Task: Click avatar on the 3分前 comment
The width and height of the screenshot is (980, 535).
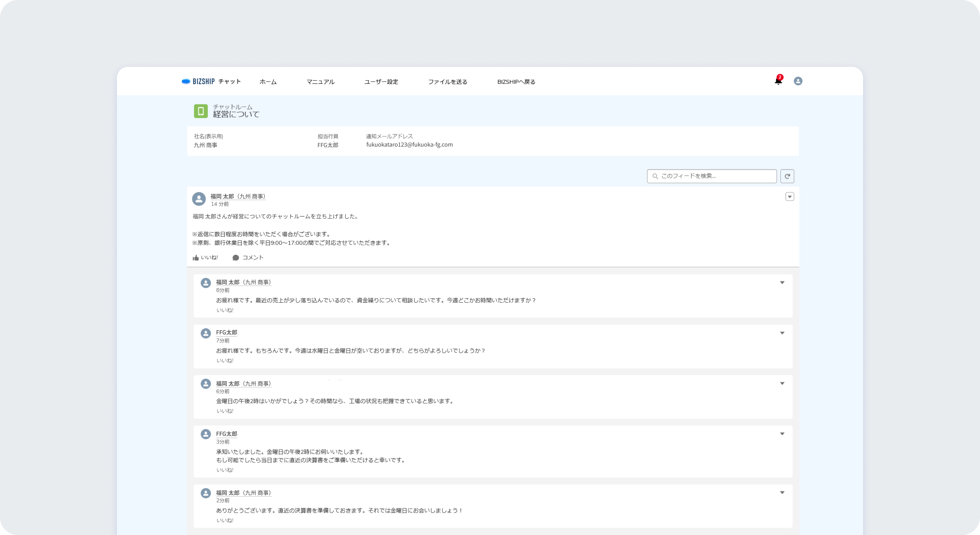Action: (x=206, y=434)
